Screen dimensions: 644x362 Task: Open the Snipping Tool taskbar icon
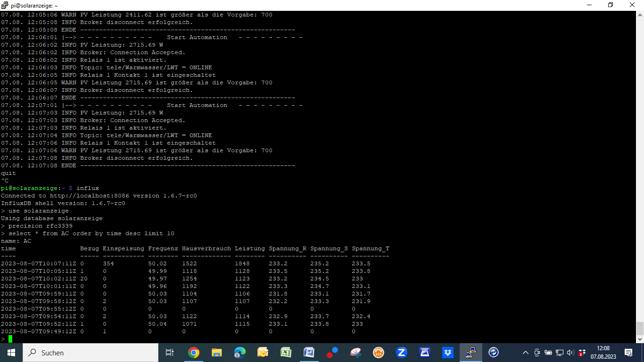pos(355,353)
